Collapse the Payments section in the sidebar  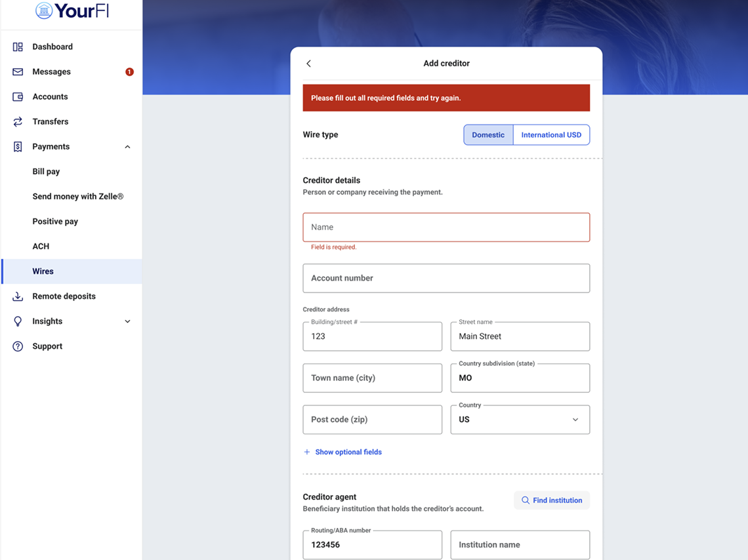[127, 146]
